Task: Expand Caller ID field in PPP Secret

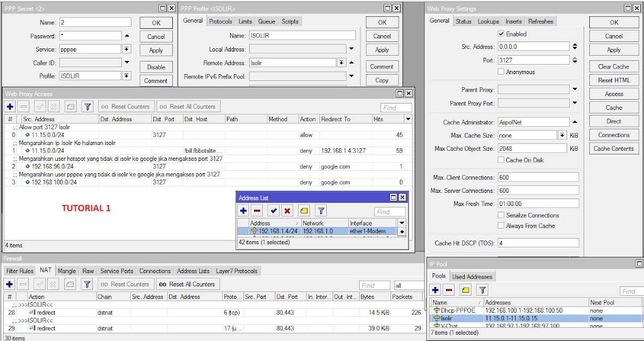Action: 127,62
